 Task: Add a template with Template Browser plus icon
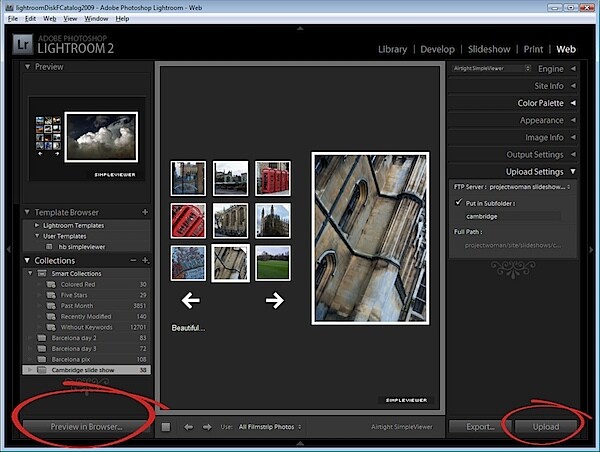(x=145, y=212)
